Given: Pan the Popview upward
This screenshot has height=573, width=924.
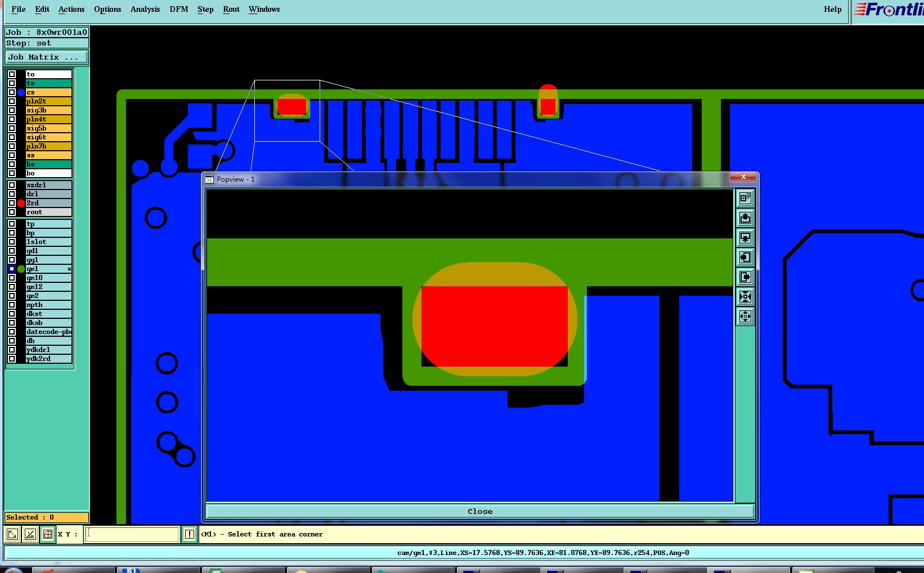Looking at the screenshot, I should pos(745,218).
